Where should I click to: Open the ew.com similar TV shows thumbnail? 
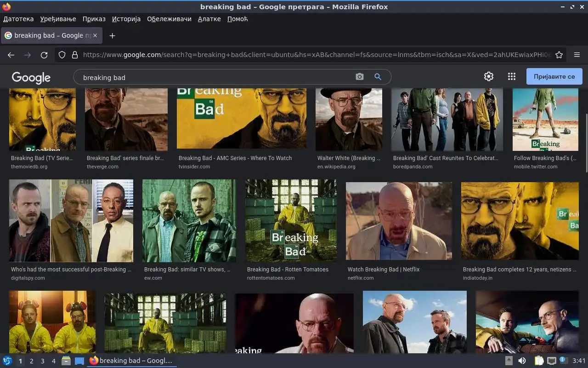coord(189,221)
